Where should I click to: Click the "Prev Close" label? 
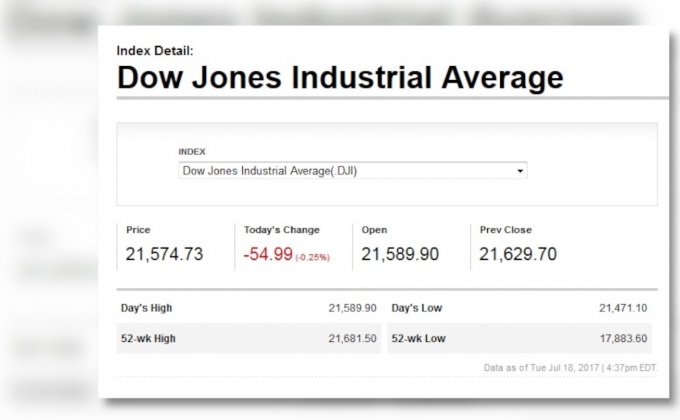pyautogui.click(x=504, y=230)
